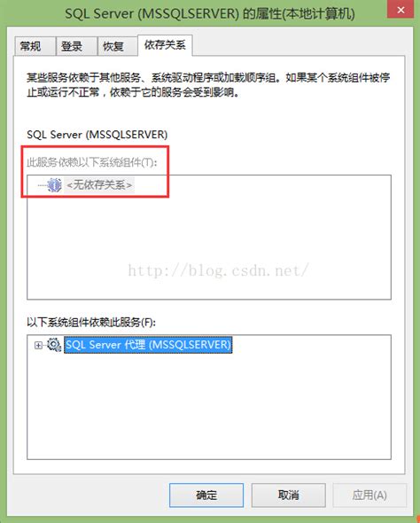Screen dimensions: 420x523
Task: Open the 登录 tab
Action: coord(72,46)
